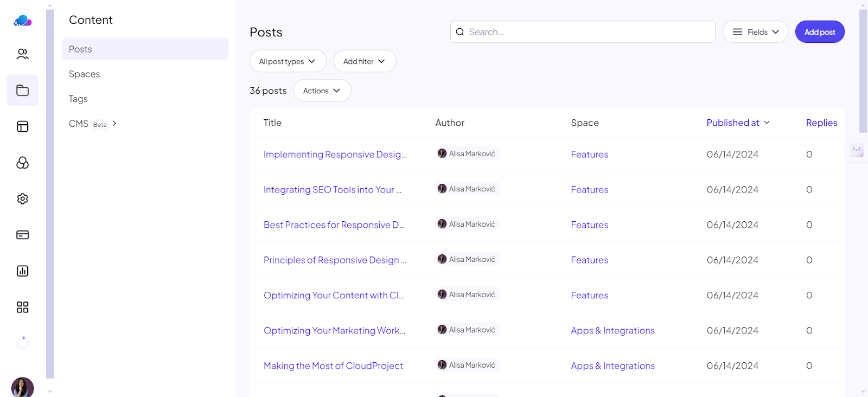
Task: Open the Billing card icon
Action: (22, 235)
